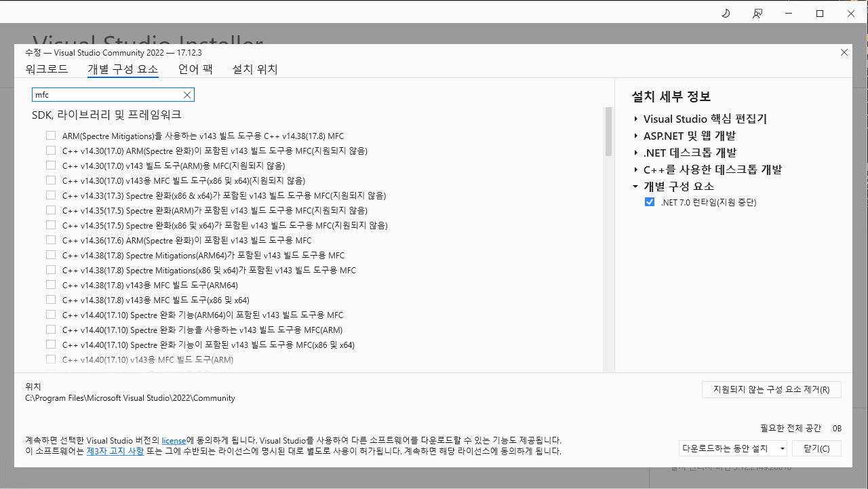This screenshot has height=489, width=868.
Task: Open the feedback icon in title bar
Action: click(x=757, y=14)
